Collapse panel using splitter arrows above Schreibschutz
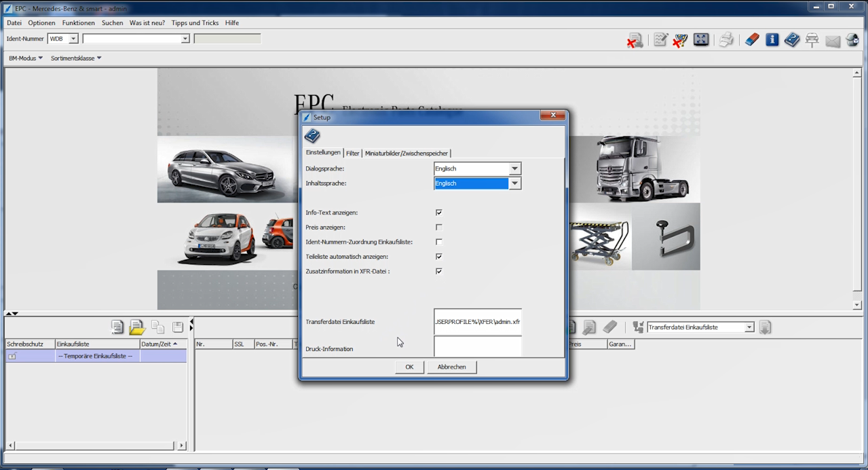 (x=12, y=313)
